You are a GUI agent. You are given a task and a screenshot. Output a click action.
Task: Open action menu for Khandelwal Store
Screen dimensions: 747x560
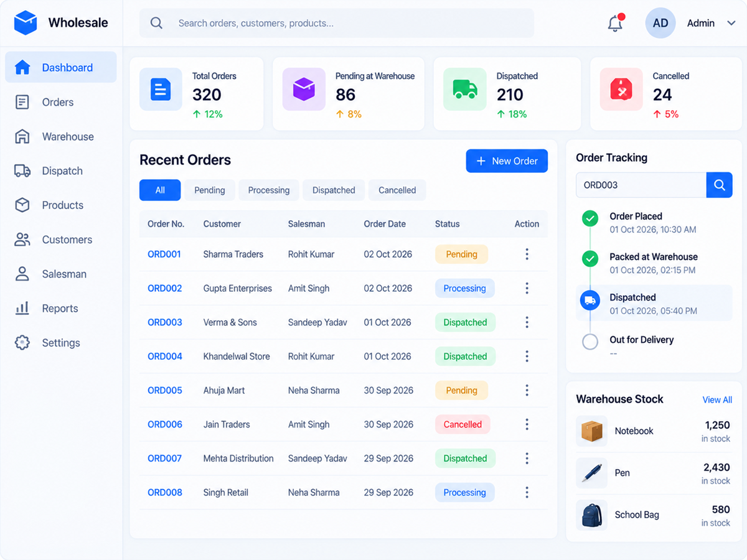point(527,356)
